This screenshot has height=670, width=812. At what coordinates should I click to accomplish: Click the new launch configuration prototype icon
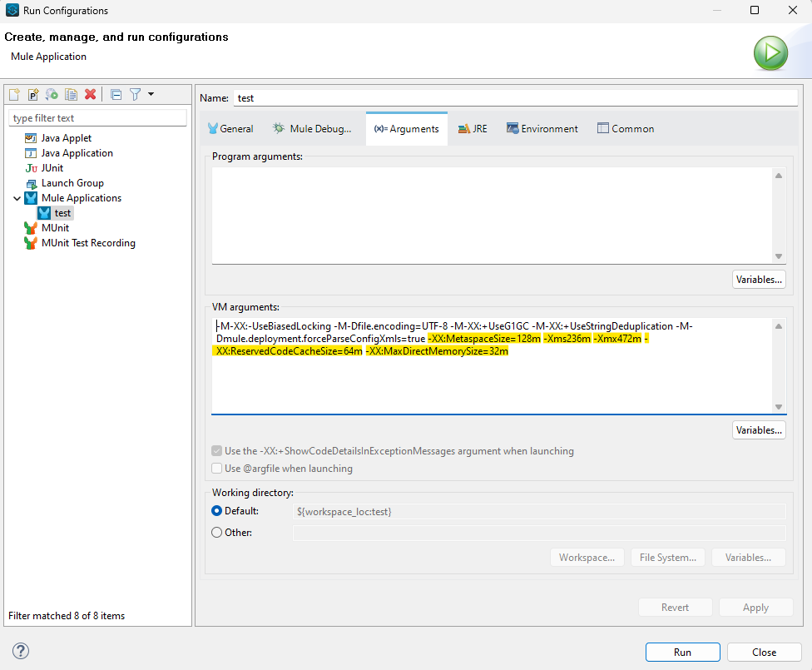[x=32, y=94]
